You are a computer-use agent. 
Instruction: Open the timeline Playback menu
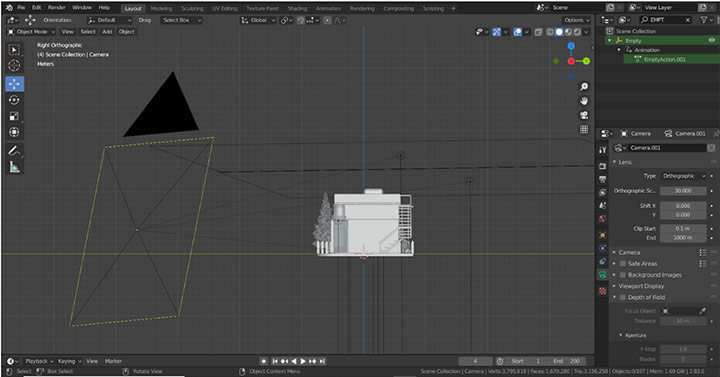(x=39, y=361)
